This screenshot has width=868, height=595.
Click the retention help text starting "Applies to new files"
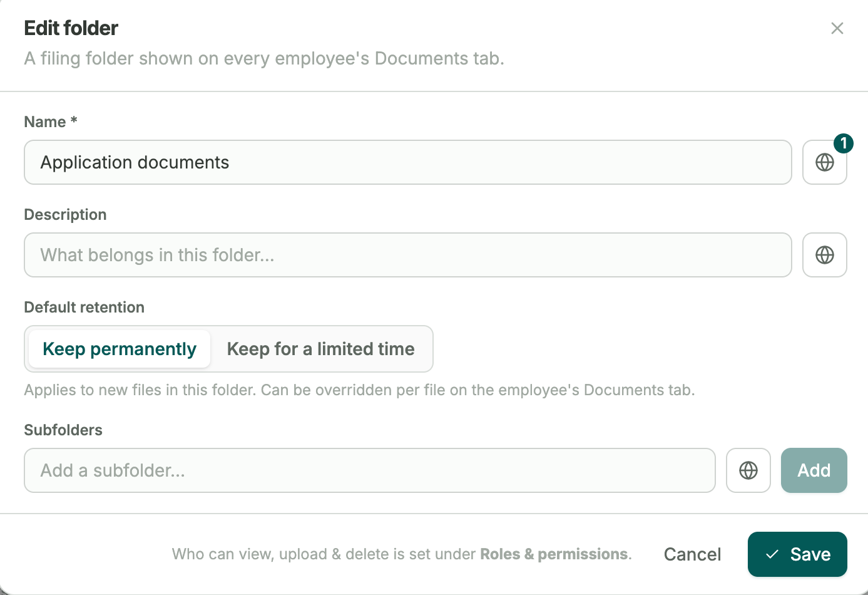tap(359, 390)
